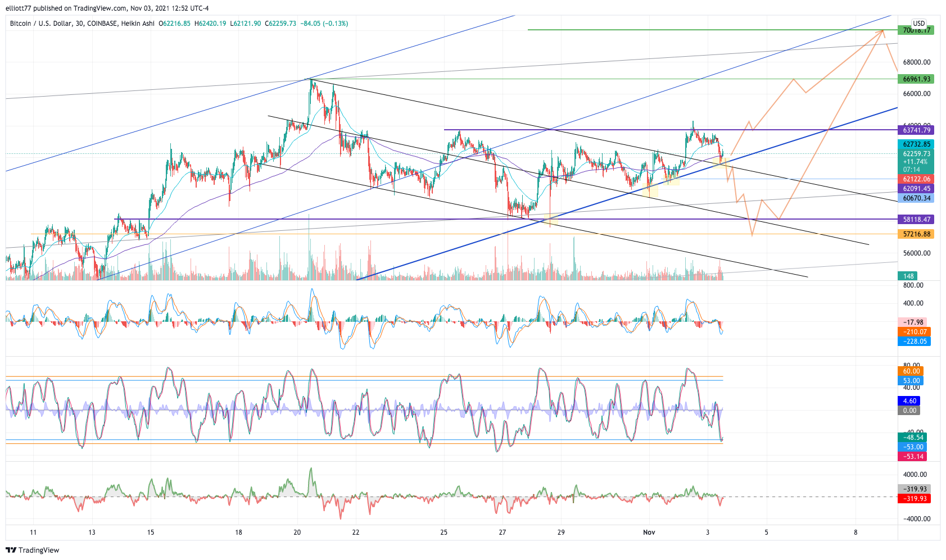The image size is (946, 560).
Task: Click the 56000.00 price axis value
Action: pyautogui.click(x=917, y=253)
